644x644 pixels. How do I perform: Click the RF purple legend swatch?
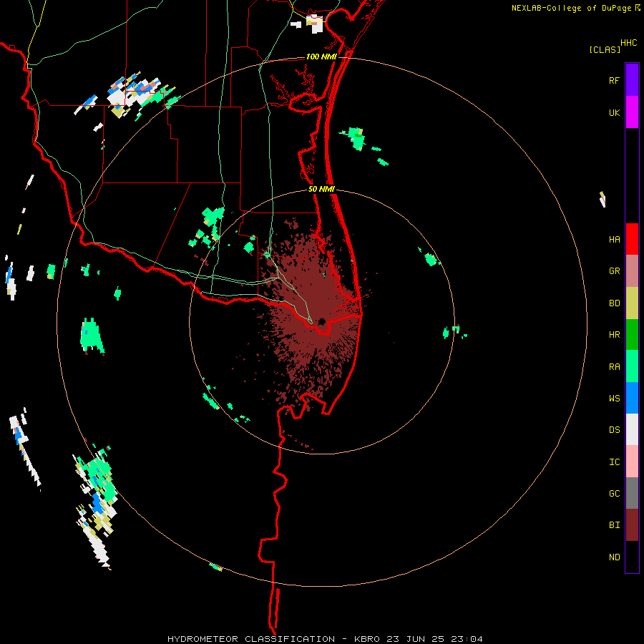pyautogui.click(x=632, y=80)
